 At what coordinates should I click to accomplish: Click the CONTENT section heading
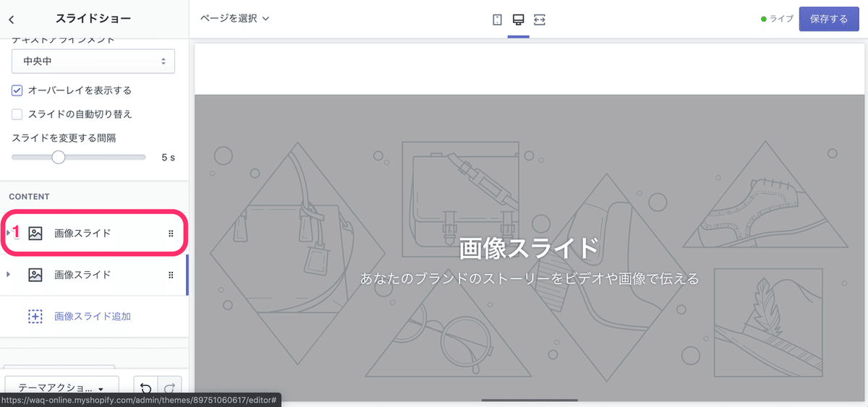[29, 197]
